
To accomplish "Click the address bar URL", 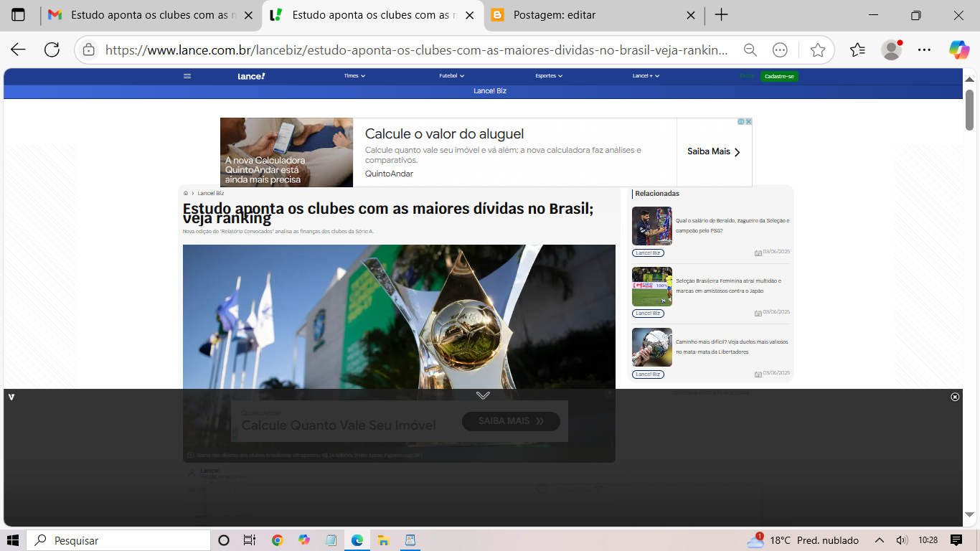I will coord(417,50).
